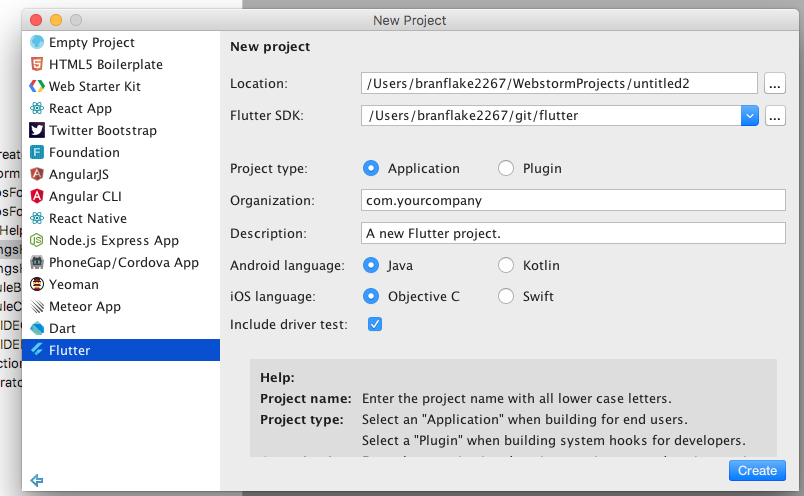
Task: Click the Flutter logo icon
Action: click(x=37, y=350)
